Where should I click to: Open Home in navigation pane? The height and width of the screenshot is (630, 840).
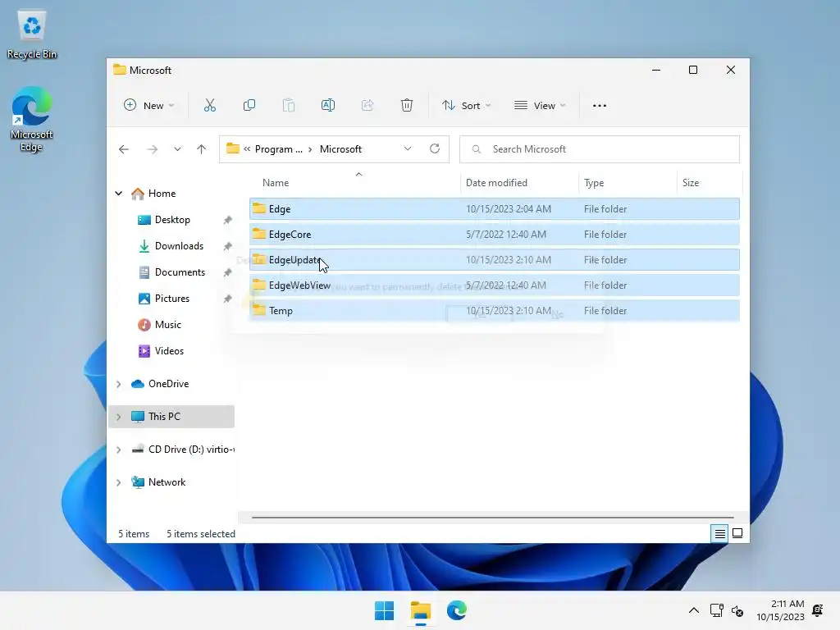(x=154, y=194)
